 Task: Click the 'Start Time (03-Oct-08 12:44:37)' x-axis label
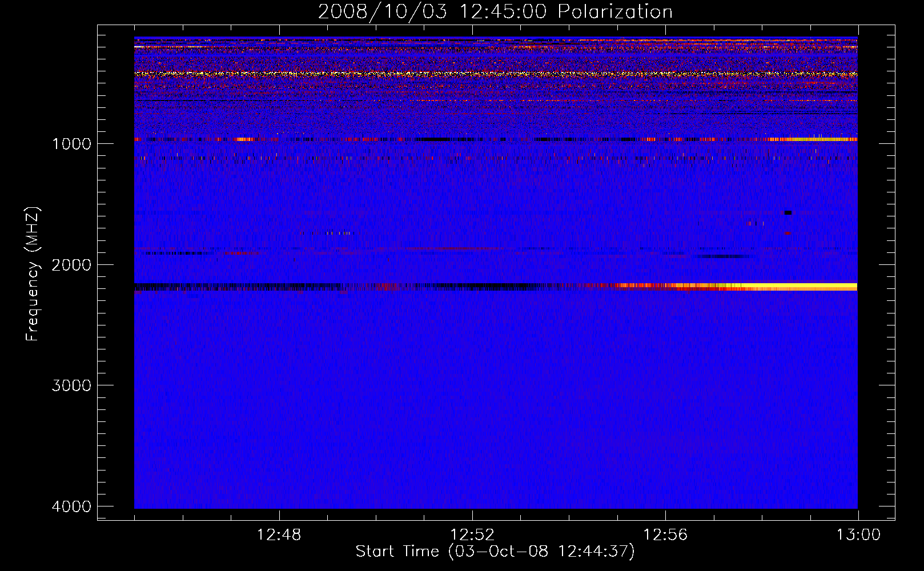coord(495,552)
